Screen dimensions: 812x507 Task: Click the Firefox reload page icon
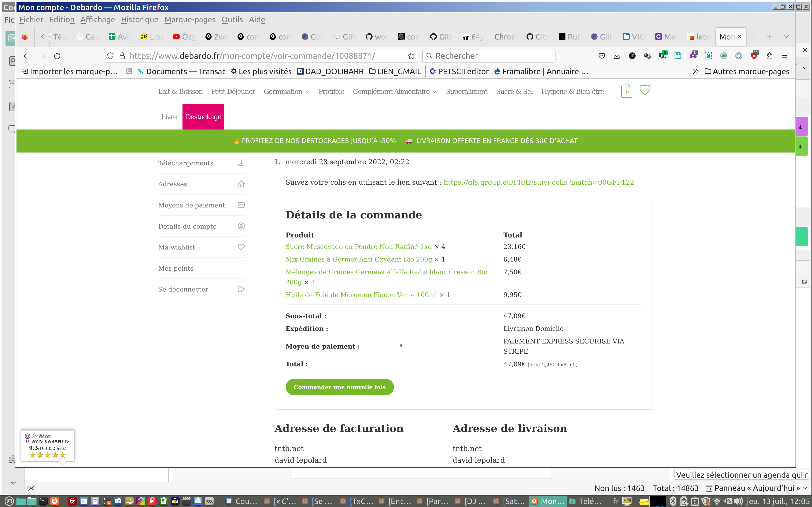click(57, 56)
